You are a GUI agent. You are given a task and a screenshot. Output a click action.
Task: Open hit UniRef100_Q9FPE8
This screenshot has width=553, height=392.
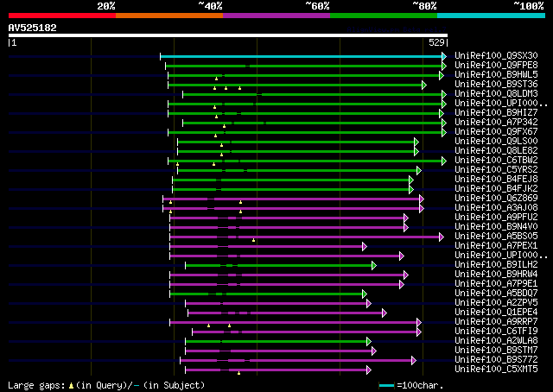[496, 65]
